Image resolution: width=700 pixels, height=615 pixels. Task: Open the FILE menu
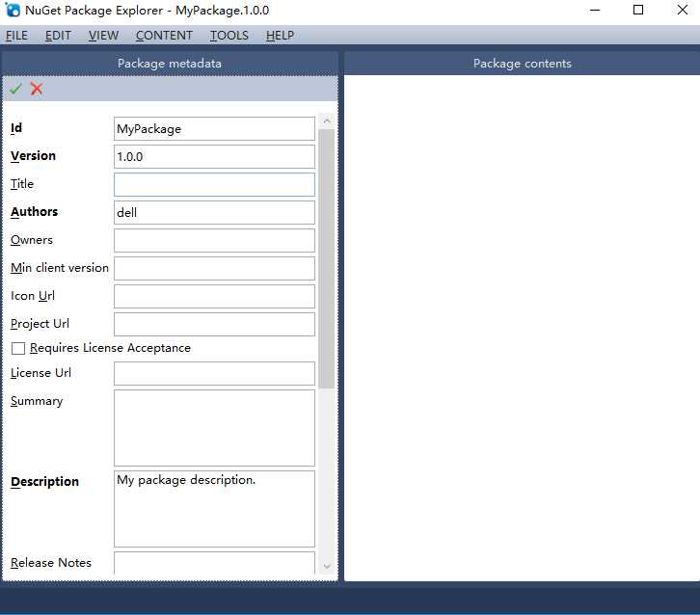16,36
